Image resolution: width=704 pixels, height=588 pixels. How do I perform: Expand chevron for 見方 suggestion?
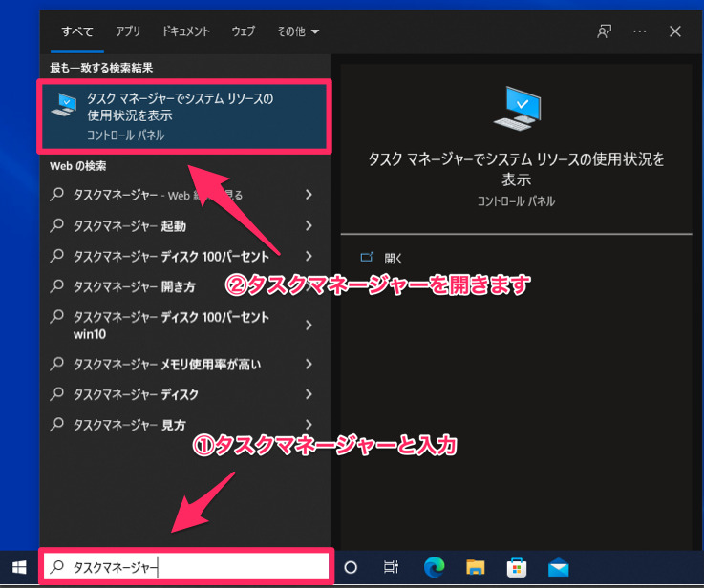pyautogui.click(x=309, y=424)
